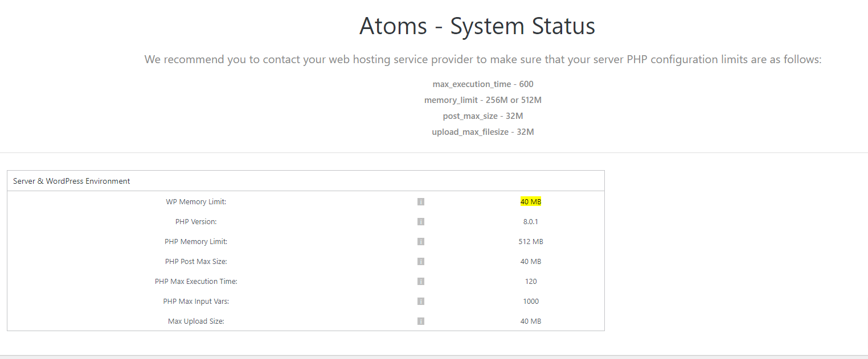Click the 512 MB PHP memory value
The image size is (868, 359).
(x=531, y=241)
